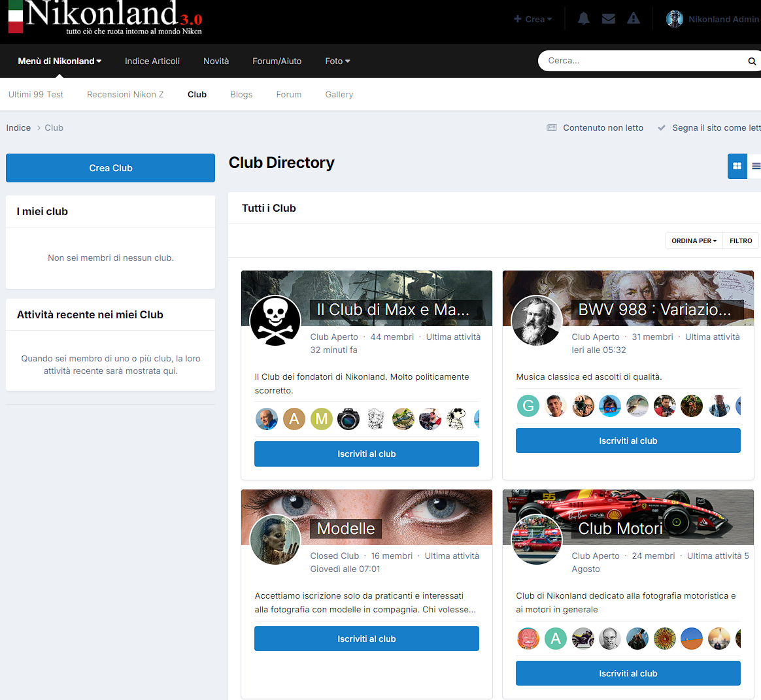Click the Nikonland 3.0 logo

pos(105,18)
